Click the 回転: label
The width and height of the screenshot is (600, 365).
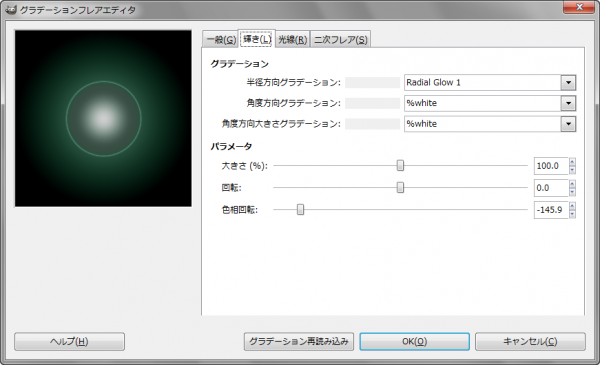pos(232,188)
